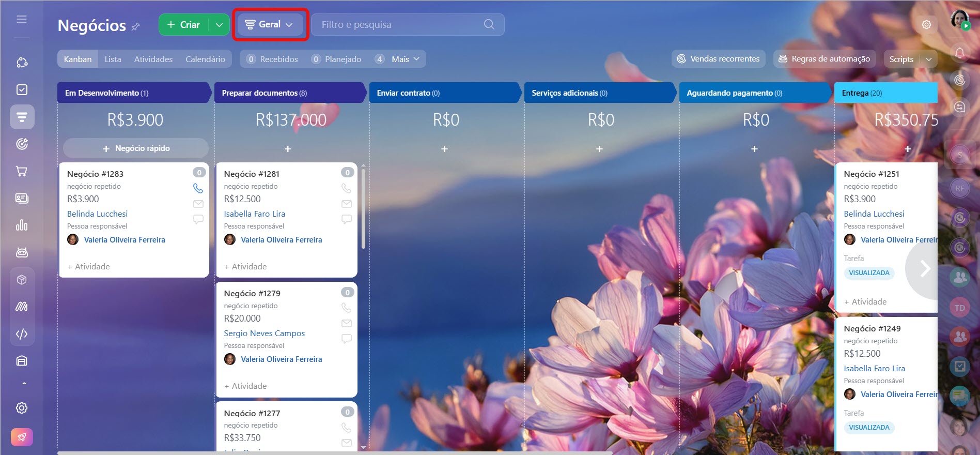Open the Criar button dropdown arrow

pyautogui.click(x=219, y=25)
